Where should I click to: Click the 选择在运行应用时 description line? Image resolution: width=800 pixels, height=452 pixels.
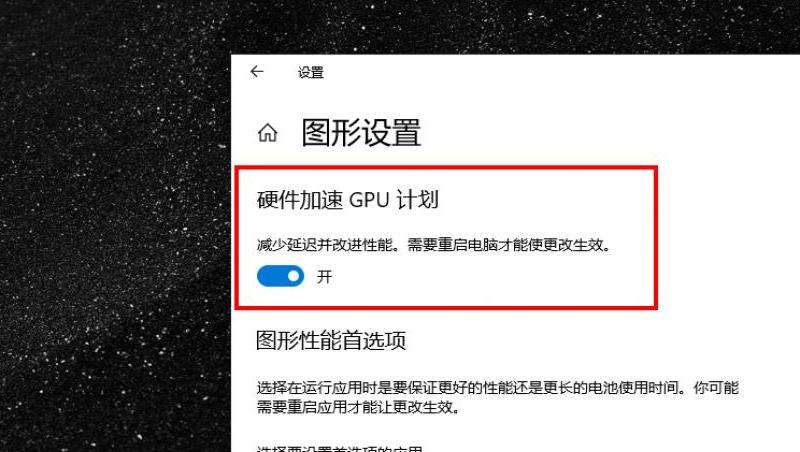pos(497,388)
